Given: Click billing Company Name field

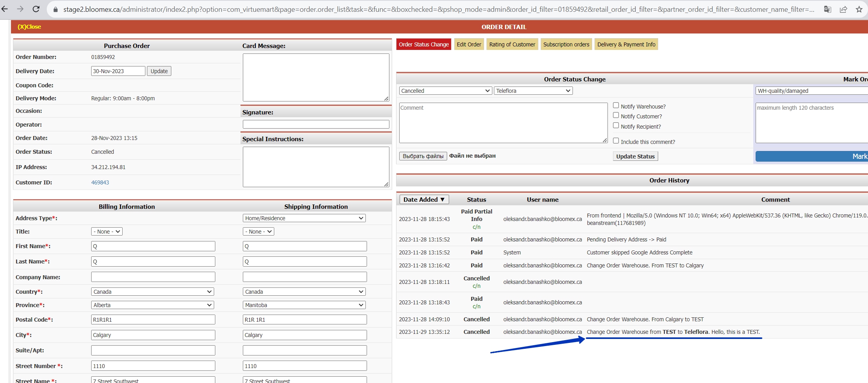Looking at the screenshot, I should click(x=153, y=277).
